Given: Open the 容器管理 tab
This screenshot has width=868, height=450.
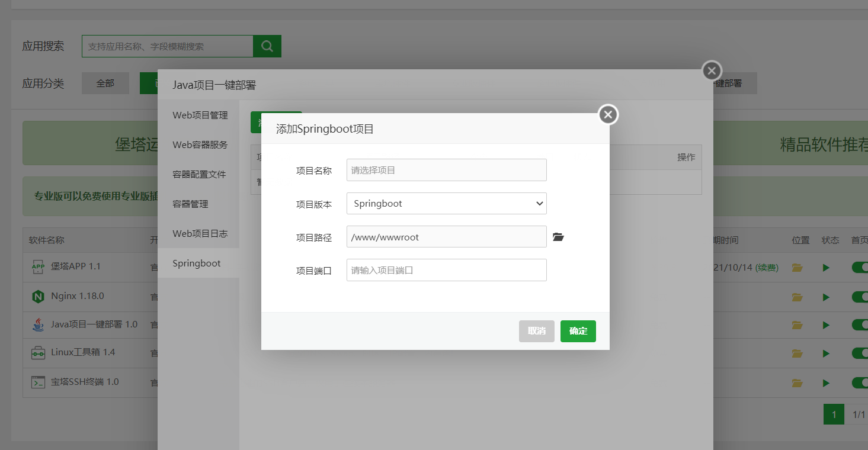Looking at the screenshot, I should [x=198, y=204].
